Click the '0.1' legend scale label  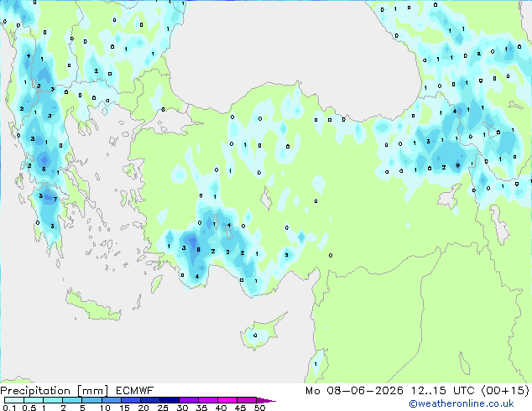click(9, 408)
